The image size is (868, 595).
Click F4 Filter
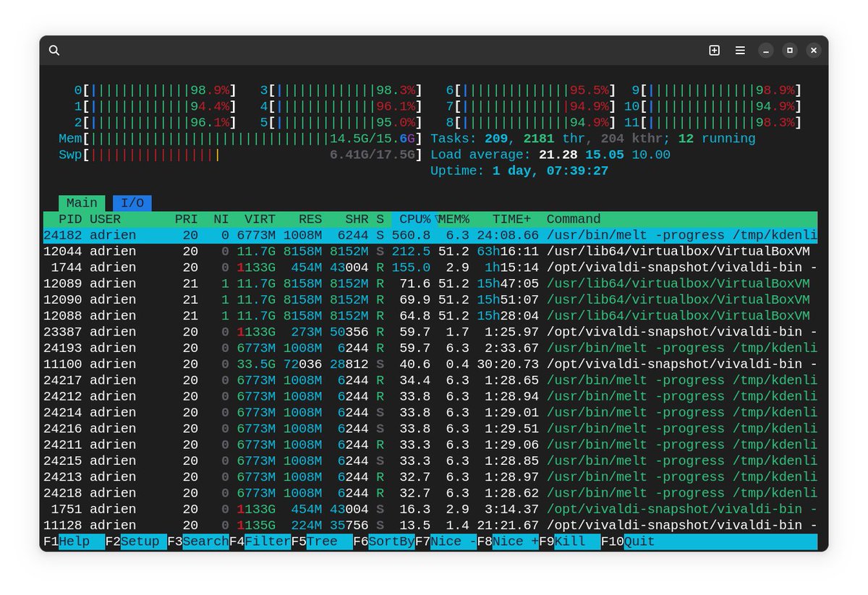(x=260, y=542)
